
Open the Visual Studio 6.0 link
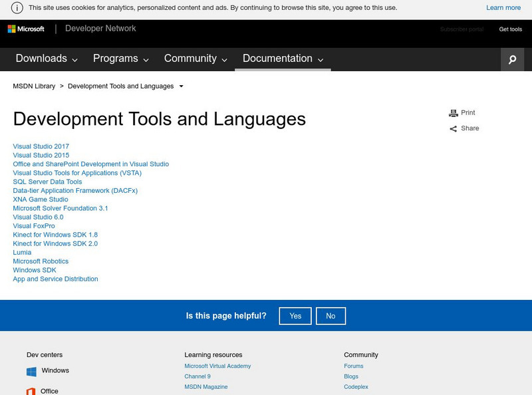click(38, 217)
